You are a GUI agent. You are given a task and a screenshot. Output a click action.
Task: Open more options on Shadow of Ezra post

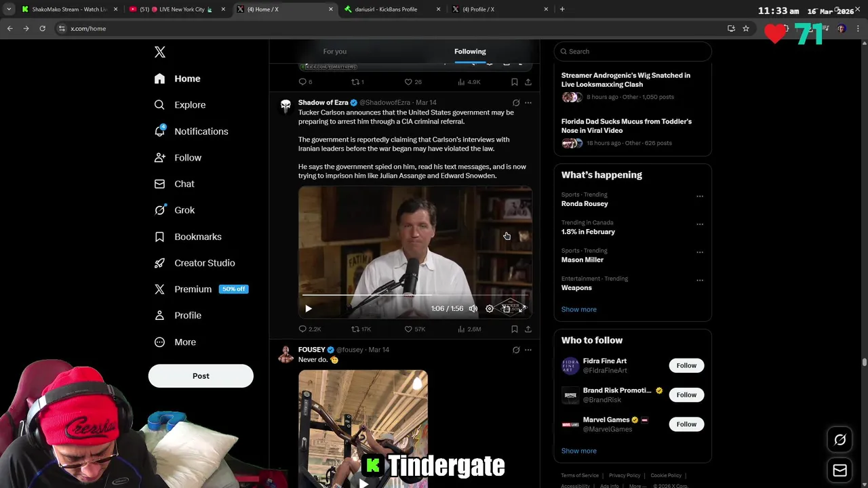point(528,103)
